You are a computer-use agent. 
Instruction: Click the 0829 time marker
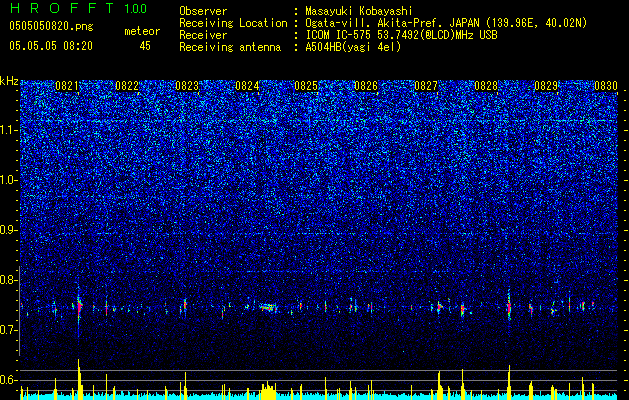tap(546, 86)
